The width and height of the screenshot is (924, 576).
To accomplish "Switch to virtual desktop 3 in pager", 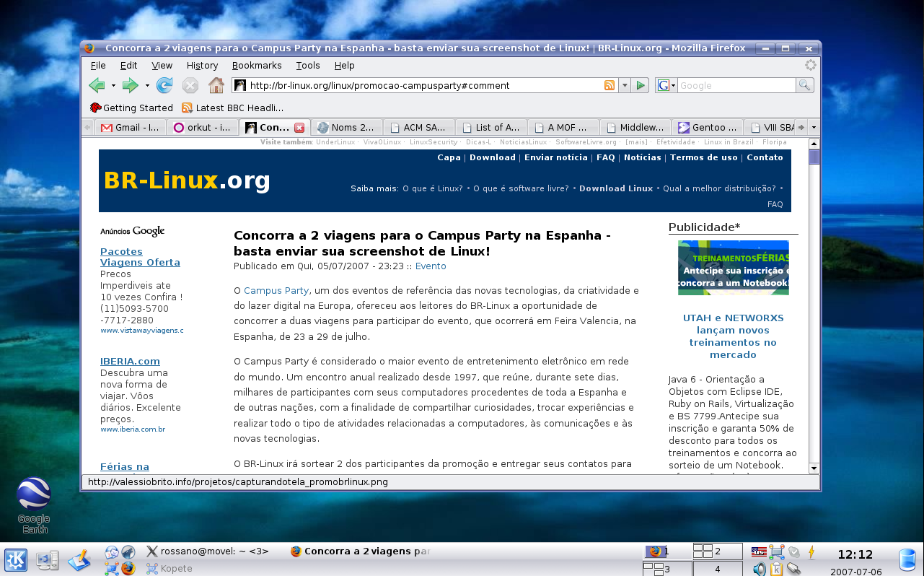I will 667,569.
